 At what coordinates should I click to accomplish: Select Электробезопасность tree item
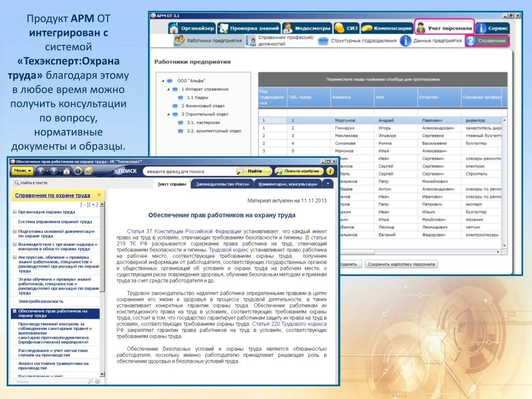tap(41, 301)
